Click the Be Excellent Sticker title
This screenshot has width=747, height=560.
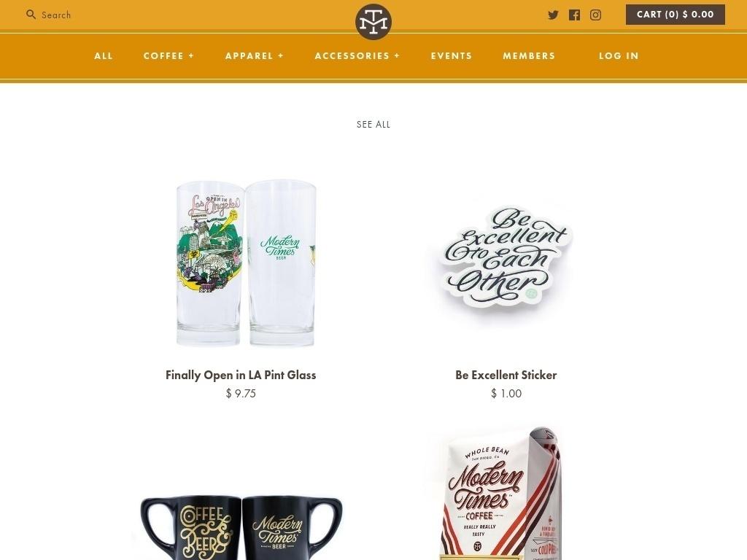[506, 375]
